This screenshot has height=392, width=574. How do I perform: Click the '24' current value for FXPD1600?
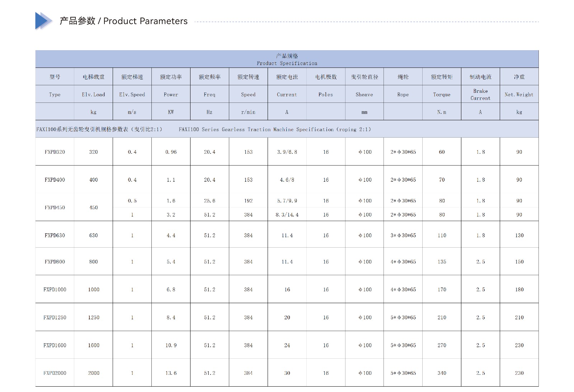[287, 345]
